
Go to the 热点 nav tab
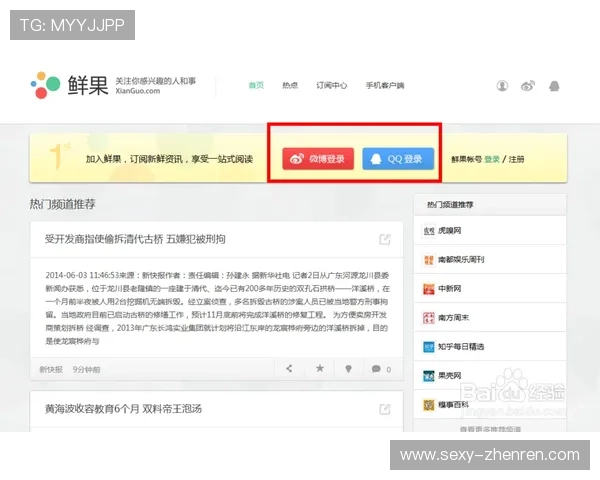290,85
